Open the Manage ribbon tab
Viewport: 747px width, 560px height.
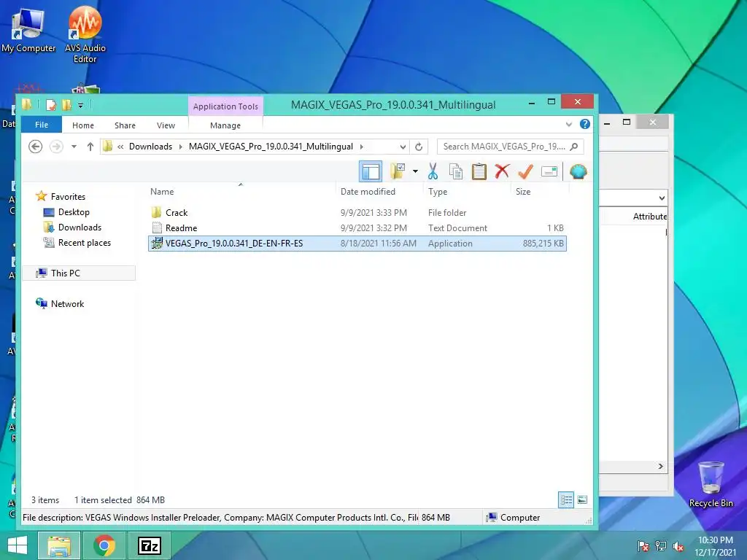coord(225,125)
